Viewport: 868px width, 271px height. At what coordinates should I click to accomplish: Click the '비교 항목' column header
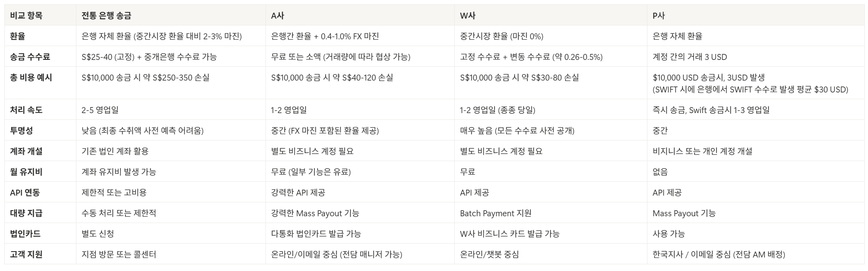pyautogui.click(x=26, y=15)
